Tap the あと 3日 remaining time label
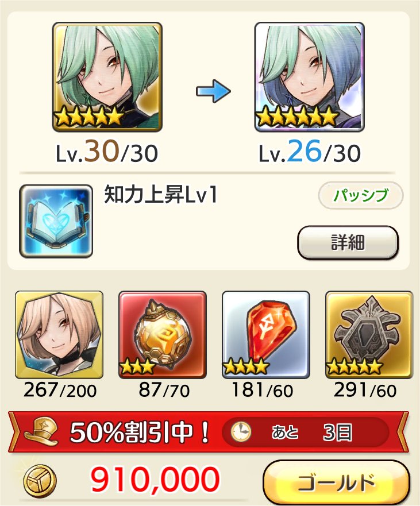This screenshot has width=420, height=506. pyautogui.click(x=312, y=432)
